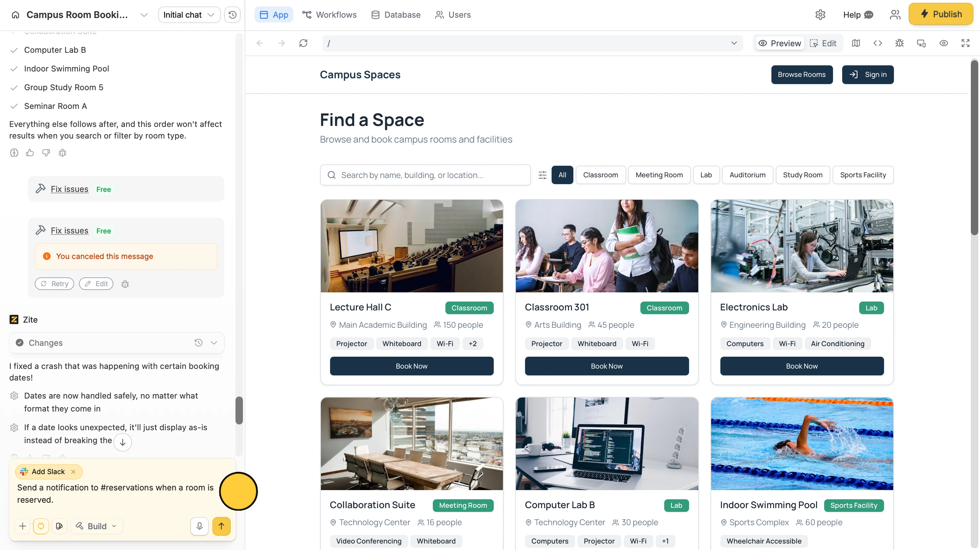Show more Lecture Hall C amenities (+2)
This screenshot has height=550, width=980.
pos(473,344)
